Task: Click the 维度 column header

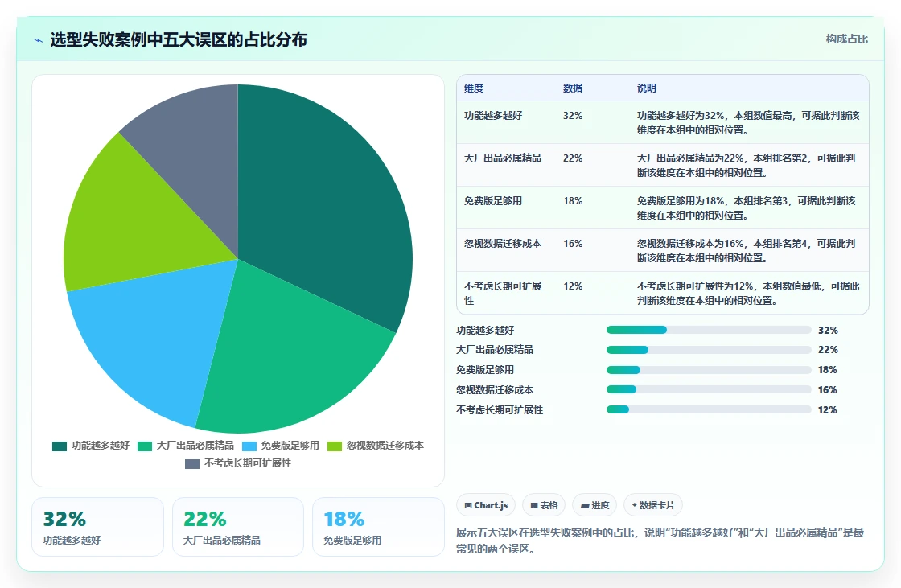Action: [x=474, y=88]
